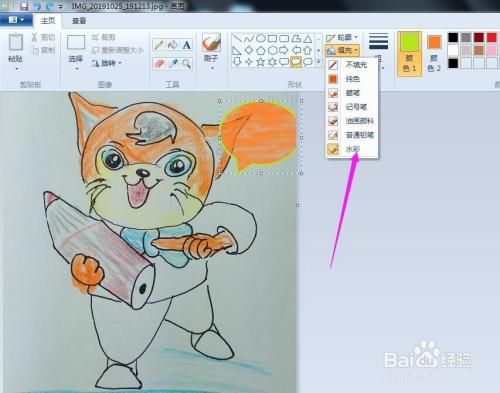Select the Magnifier tool
The width and height of the screenshot is (500, 393).
pos(186,63)
